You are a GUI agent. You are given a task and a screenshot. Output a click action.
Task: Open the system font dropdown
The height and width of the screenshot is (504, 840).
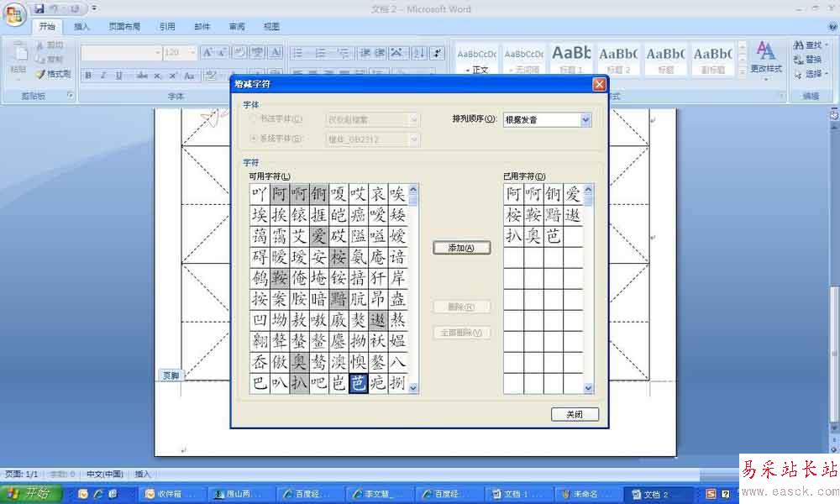coord(413,139)
